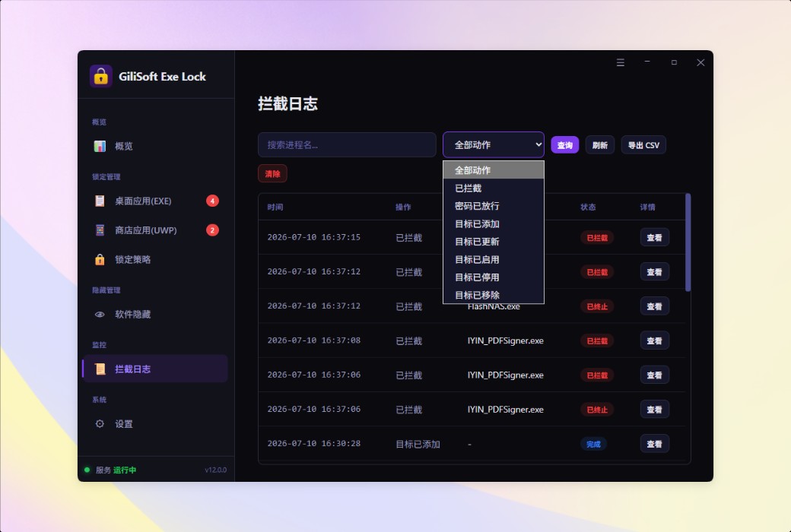Click the red badge 4 on 桌面应用

click(212, 201)
